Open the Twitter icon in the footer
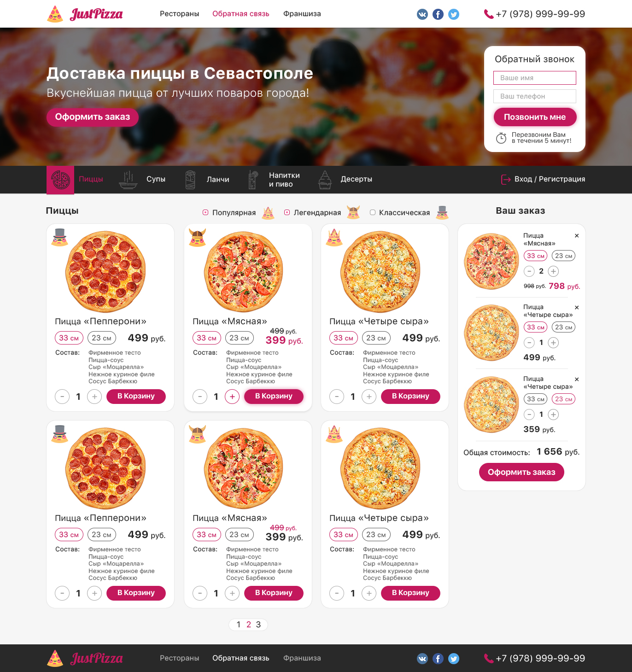Viewport: 632px width, 672px height. pyautogui.click(x=454, y=659)
